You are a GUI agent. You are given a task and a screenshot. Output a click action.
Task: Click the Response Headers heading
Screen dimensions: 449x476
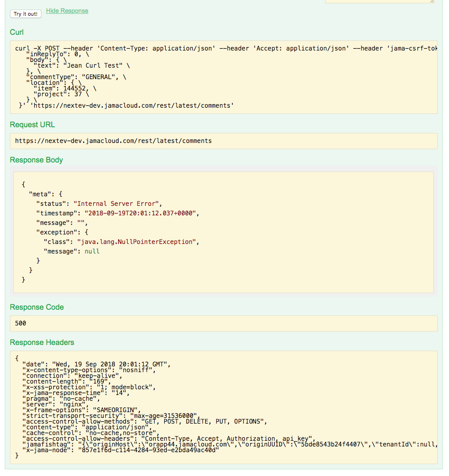coord(42,343)
